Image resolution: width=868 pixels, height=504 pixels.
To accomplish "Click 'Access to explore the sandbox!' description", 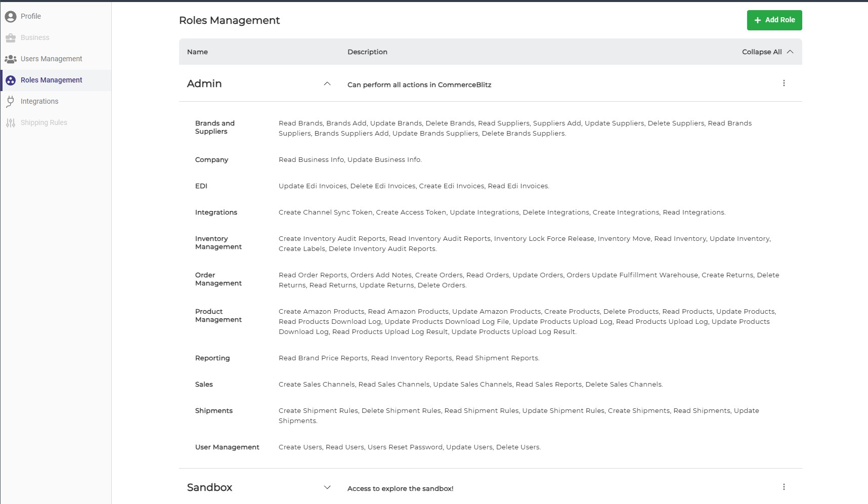I will tap(400, 489).
